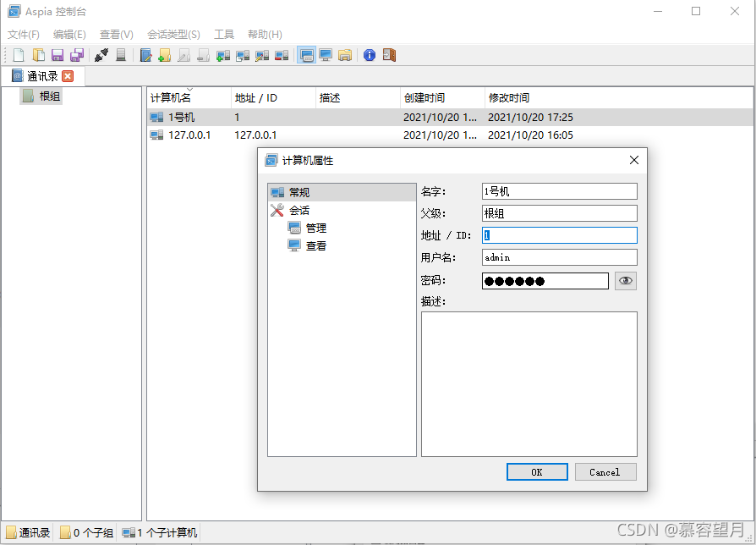756x545 pixels.
Task: Select 管理 under 会话
Action: (315, 228)
